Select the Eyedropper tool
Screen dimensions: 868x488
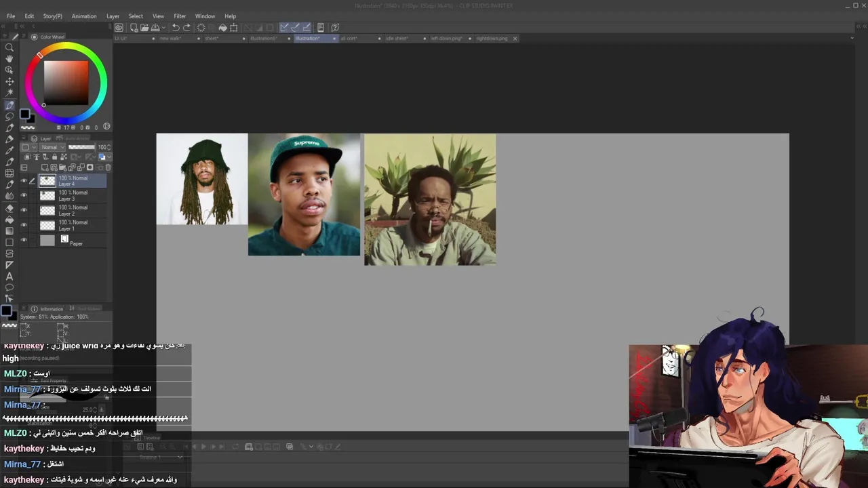(x=9, y=150)
